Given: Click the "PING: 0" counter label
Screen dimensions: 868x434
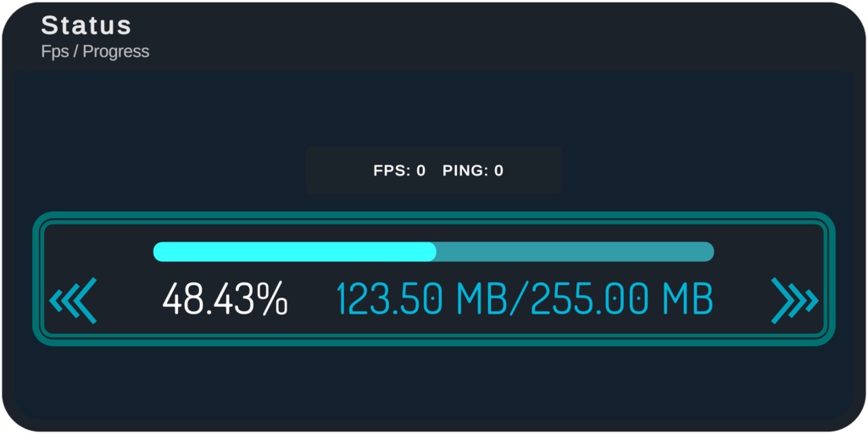Looking at the screenshot, I should (473, 170).
